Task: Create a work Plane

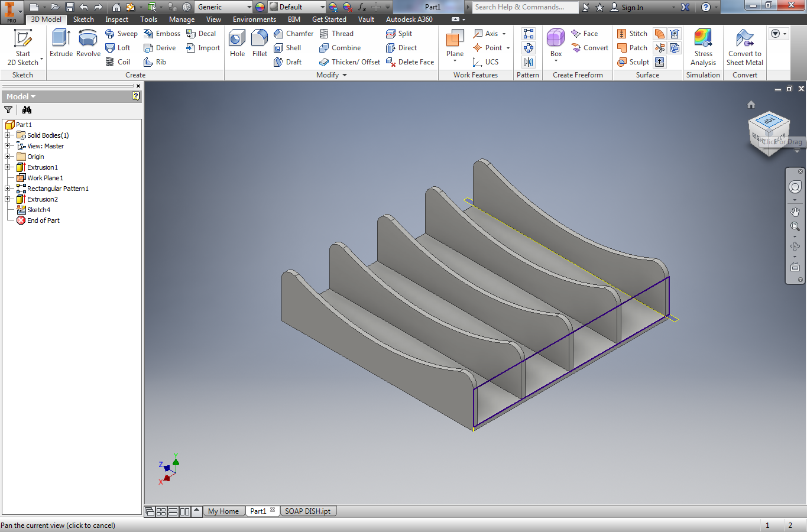Action: 455,44
